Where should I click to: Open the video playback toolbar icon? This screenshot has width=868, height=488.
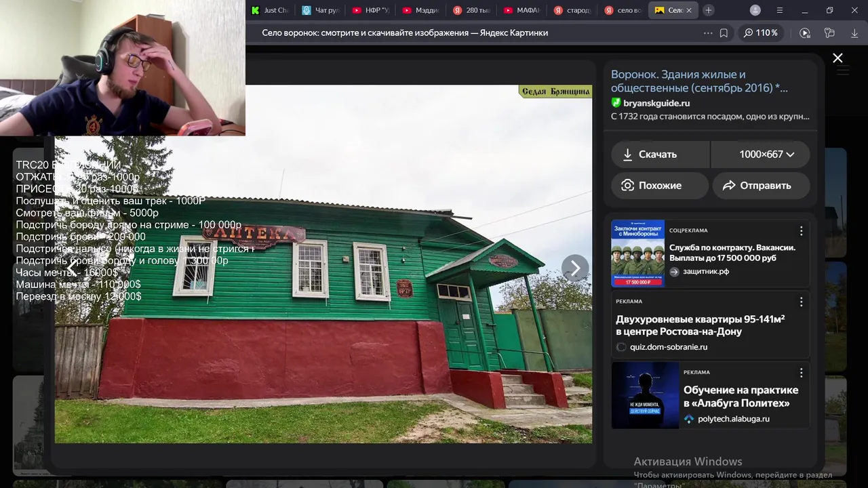point(805,33)
